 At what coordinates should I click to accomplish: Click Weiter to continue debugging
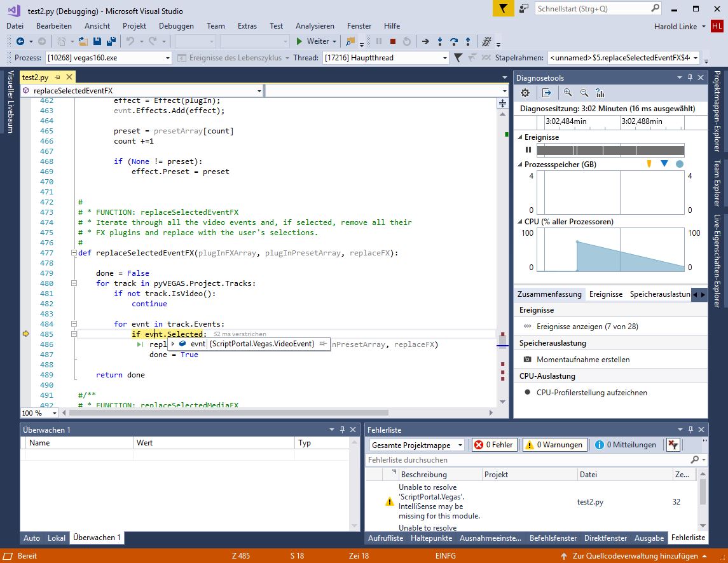312,41
